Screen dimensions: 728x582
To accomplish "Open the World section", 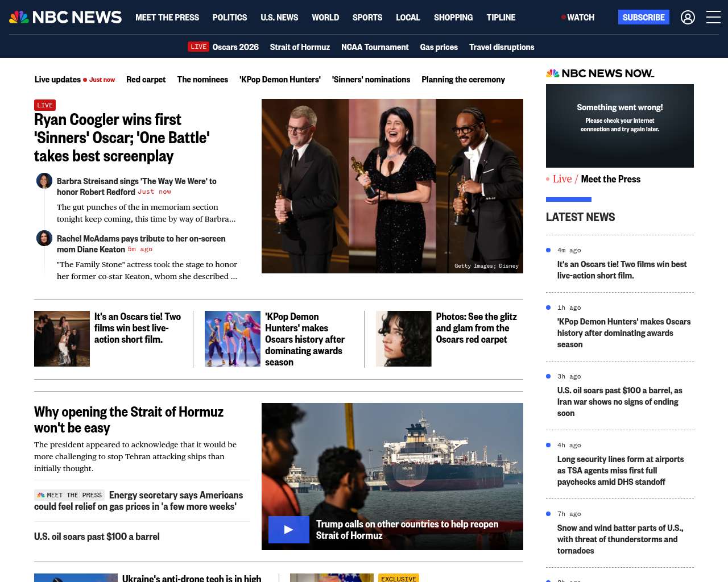I will (325, 18).
